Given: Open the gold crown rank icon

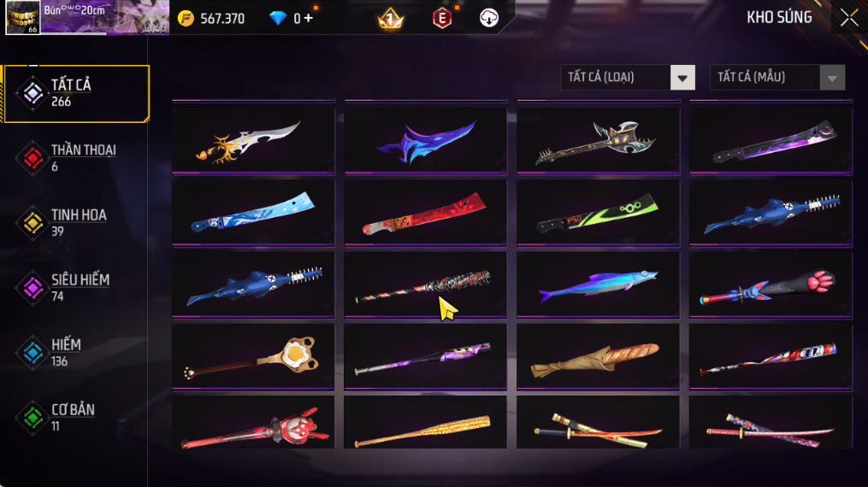Looking at the screenshot, I should click(390, 19).
